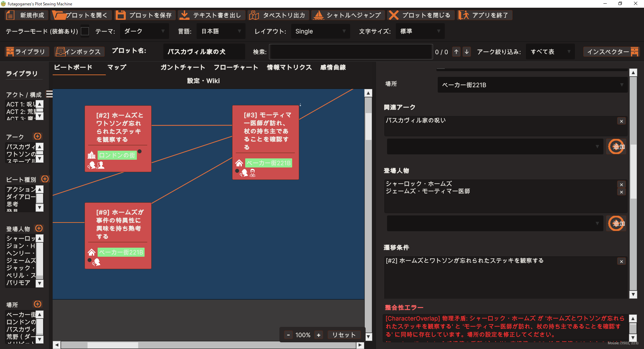Screen dimensions: 644x349
Task: Switch to 感情曲線 tab
Action: 333,67
